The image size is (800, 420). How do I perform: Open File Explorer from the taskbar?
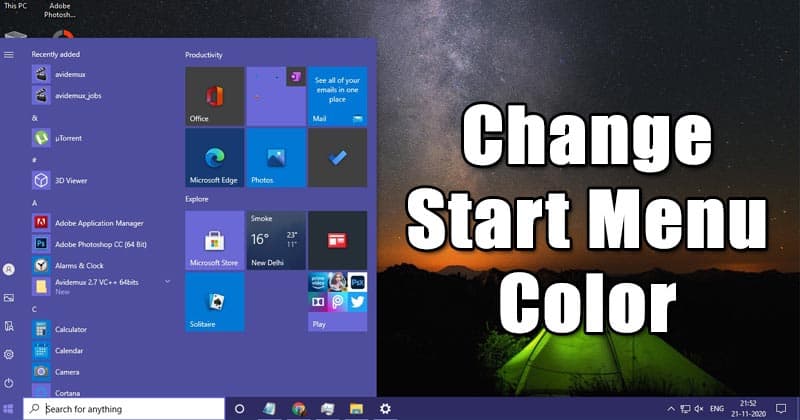(x=356, y=409)
